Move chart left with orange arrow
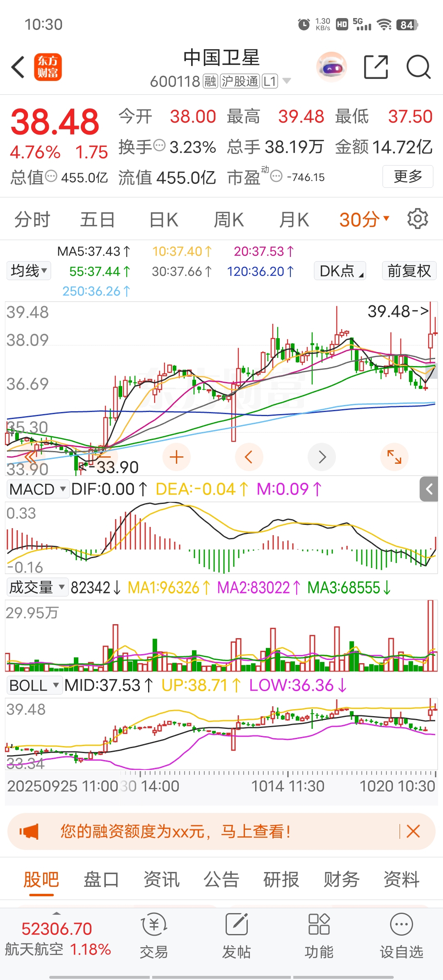Image resolution: width=443 pixels, height=980 pixels. [x=249, y=457]
